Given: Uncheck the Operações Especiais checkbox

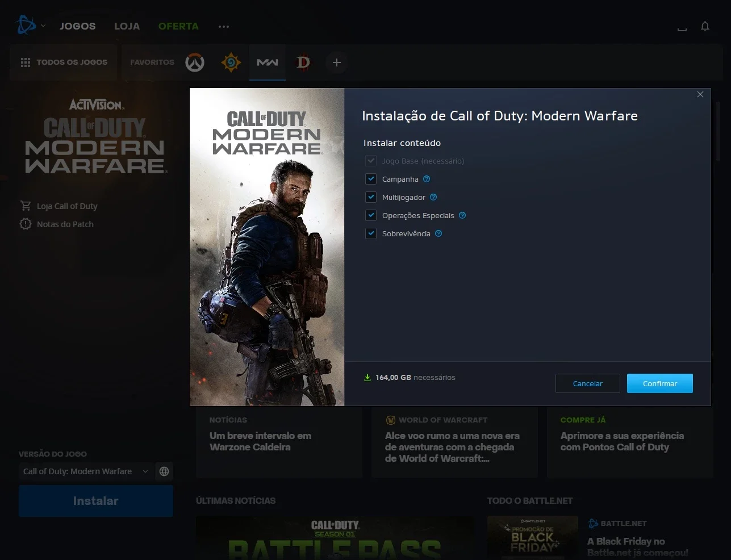Looking at the screenshot, I should click(371, 215).
